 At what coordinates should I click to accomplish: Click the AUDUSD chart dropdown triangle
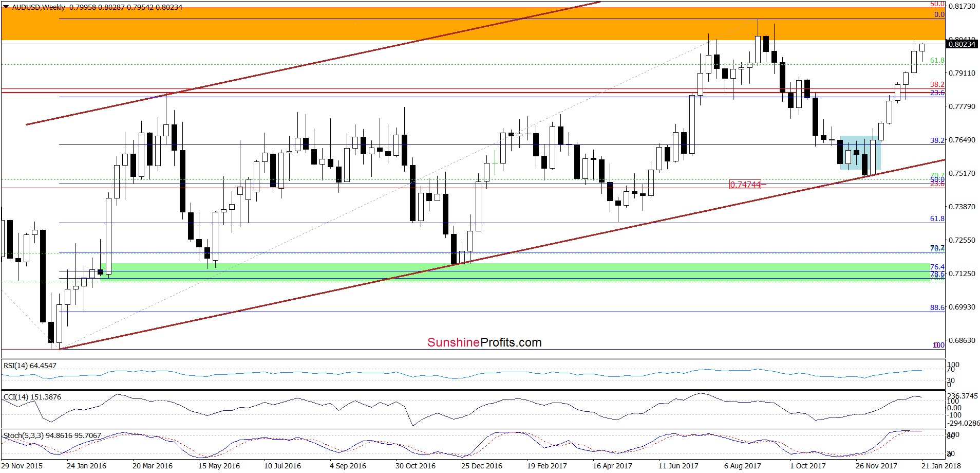coord(6,7)
